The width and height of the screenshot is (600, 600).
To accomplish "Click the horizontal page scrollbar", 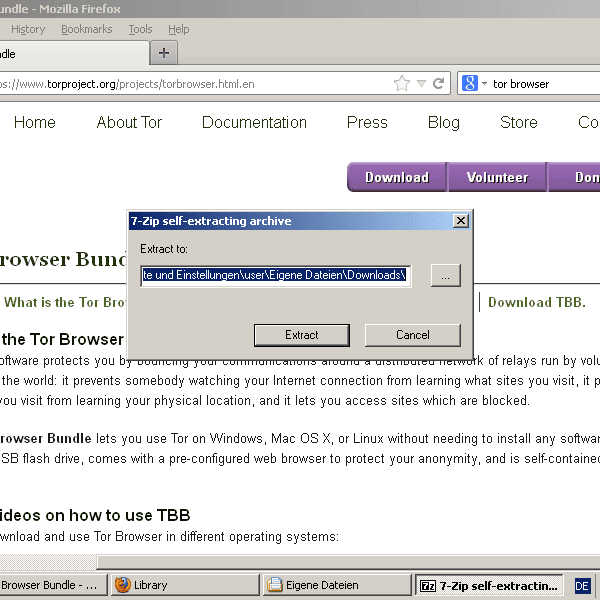I will point(348,562).
